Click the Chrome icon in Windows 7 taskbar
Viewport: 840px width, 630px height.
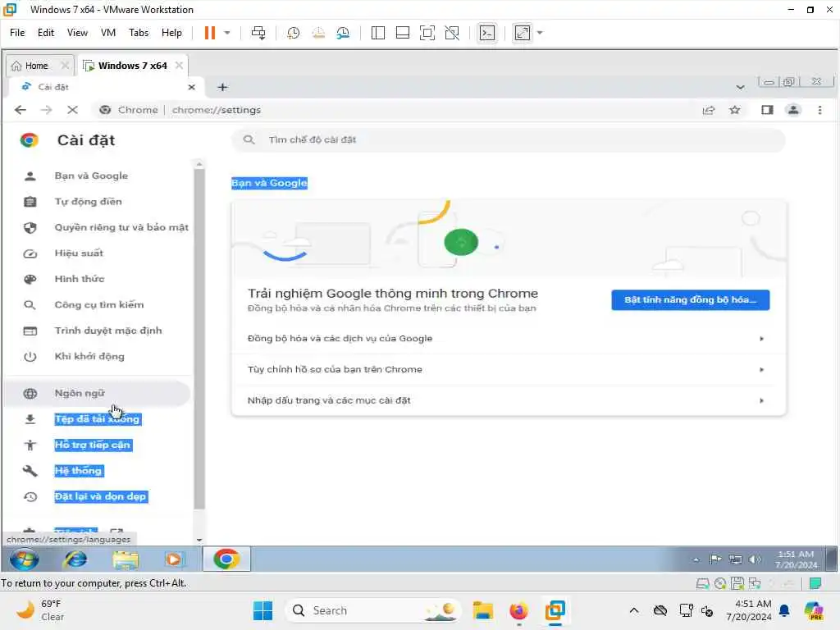pos(226,559)
